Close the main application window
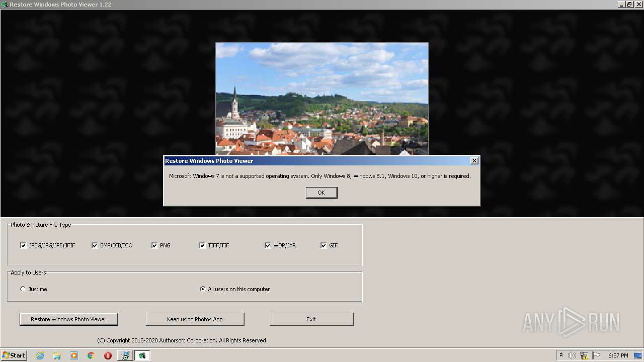Screen dimensions: 644x362 638,5
